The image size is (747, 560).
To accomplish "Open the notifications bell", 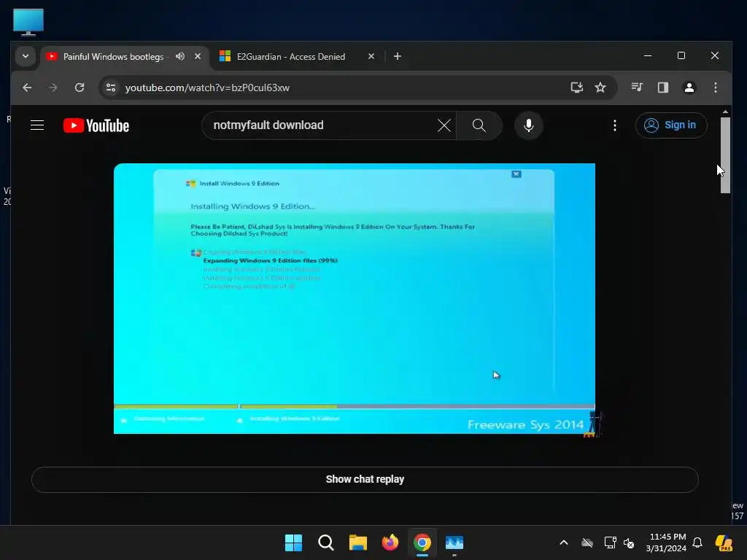I will tap(697, 542).
